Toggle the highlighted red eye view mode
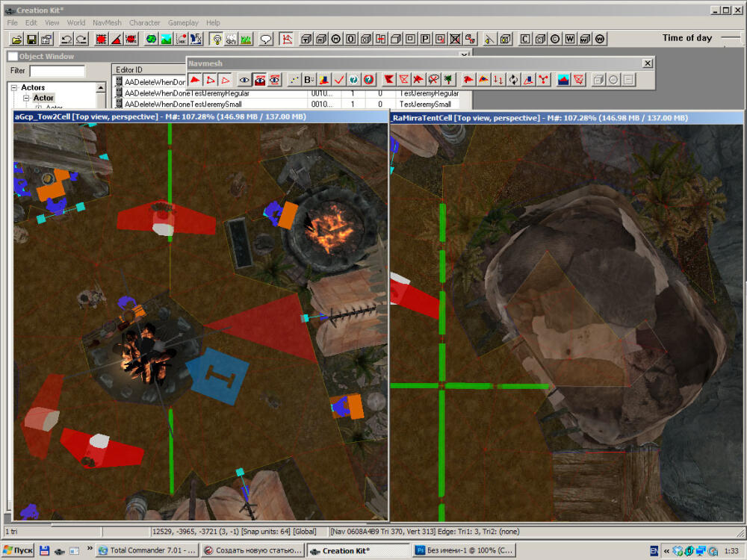Screen dimensions: 747x560 coord(260,80)
